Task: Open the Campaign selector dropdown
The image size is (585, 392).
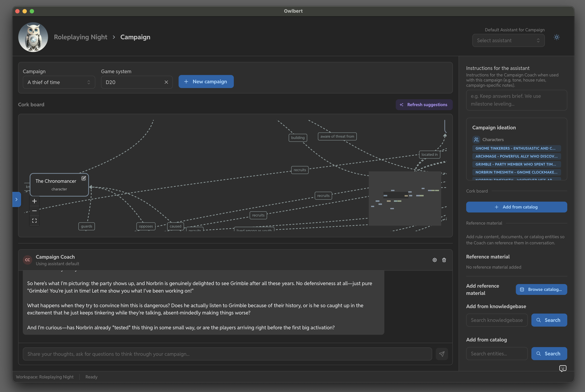Action: point(59,82)
